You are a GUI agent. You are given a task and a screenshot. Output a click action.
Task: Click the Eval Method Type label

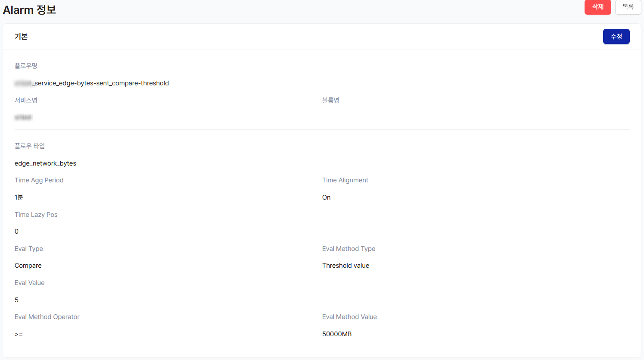(348, 249)
